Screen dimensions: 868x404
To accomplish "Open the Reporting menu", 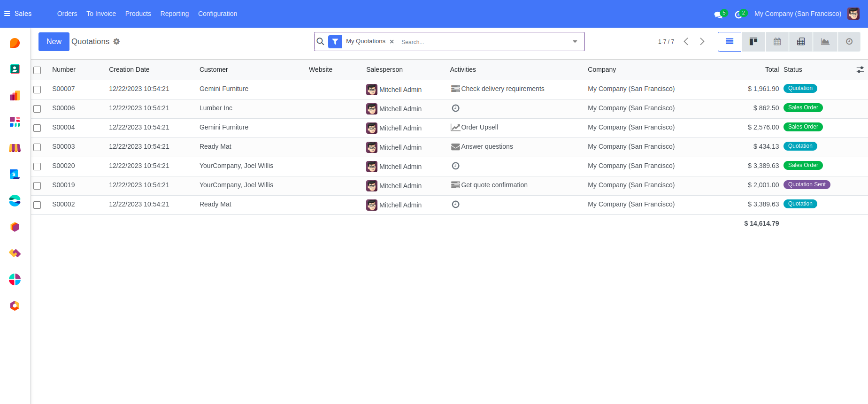I will [x=175, y=14].
